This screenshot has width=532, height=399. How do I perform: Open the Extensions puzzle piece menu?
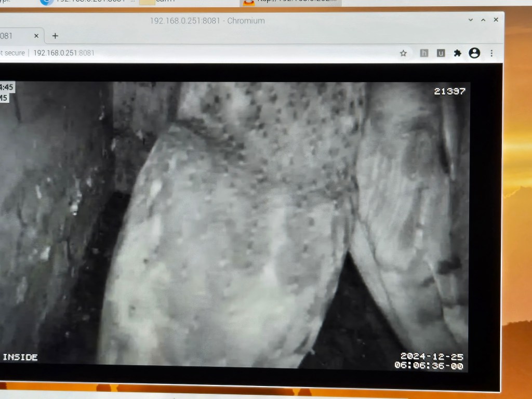coord(457,53)
